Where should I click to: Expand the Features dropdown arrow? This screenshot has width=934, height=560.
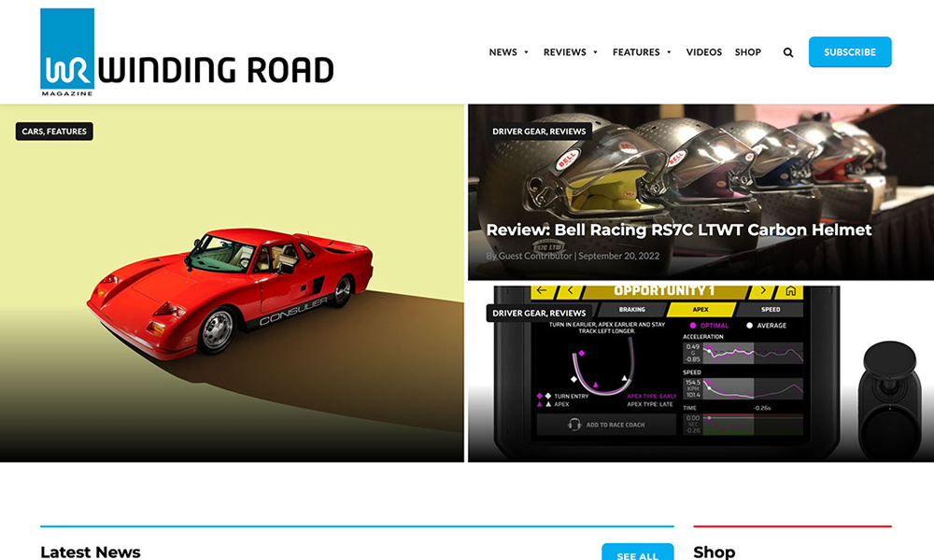pos(669,53)
